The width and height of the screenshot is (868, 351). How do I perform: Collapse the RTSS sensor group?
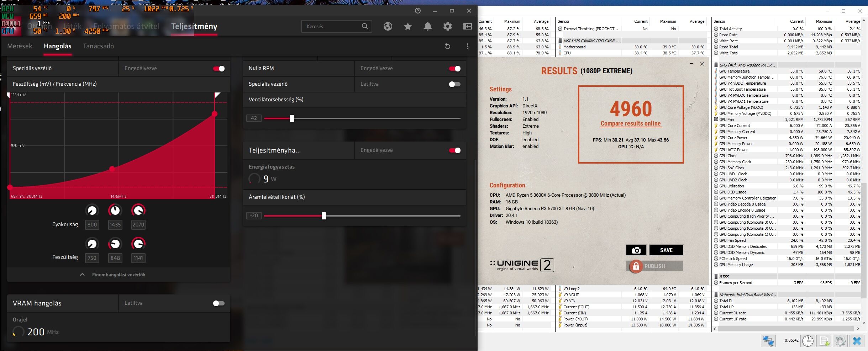724,277
